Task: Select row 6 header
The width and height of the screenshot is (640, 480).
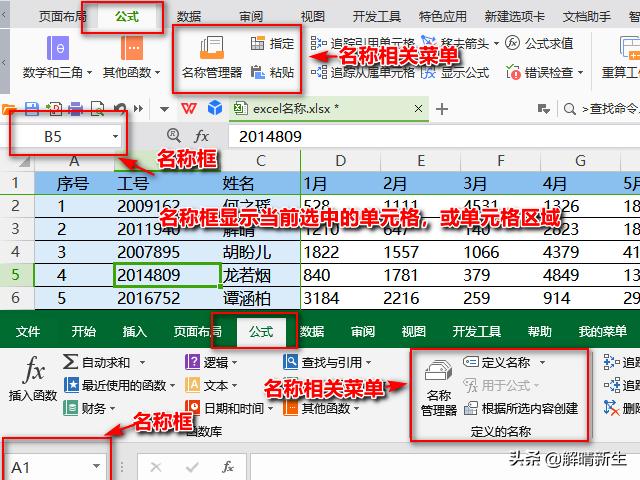Action: click(16, 298)
